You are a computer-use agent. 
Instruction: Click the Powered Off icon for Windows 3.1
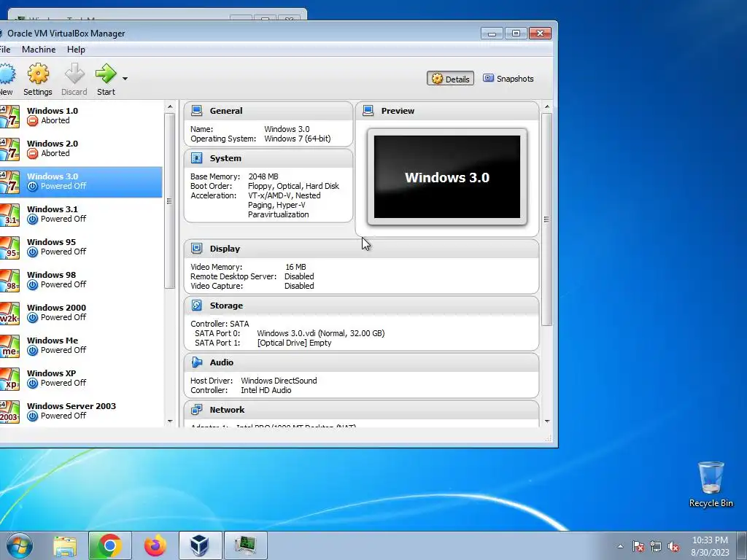[32, 219]
